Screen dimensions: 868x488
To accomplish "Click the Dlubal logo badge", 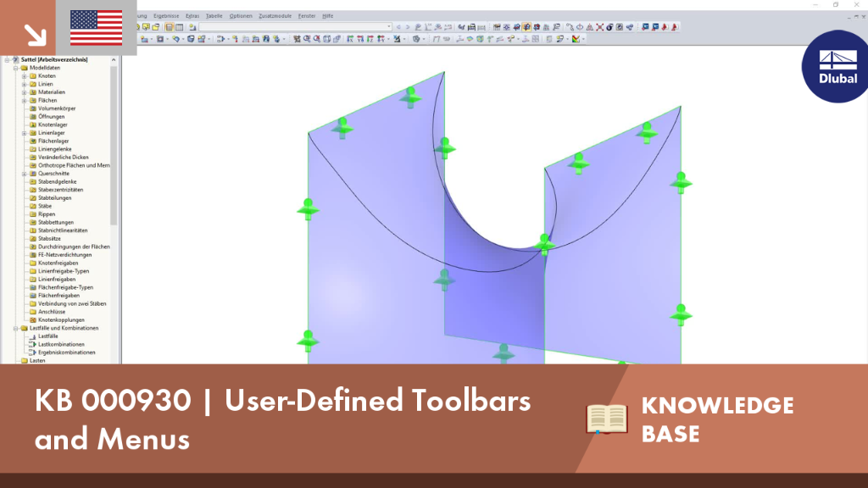I will pyautogui.click(x=837, y=66).
